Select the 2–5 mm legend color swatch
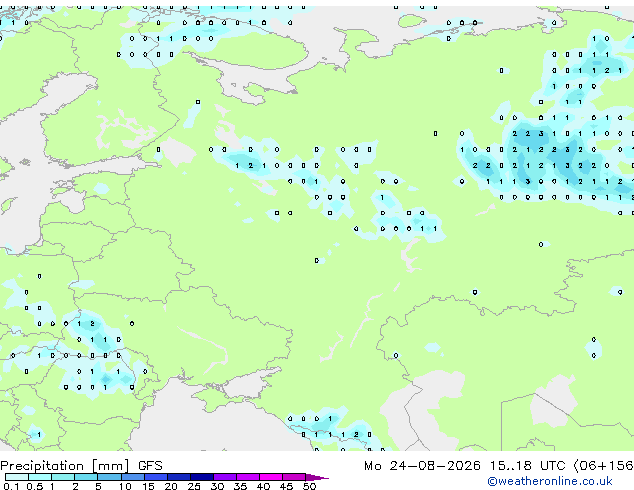This screenshot has width=634, height=490. coord(86,477)
